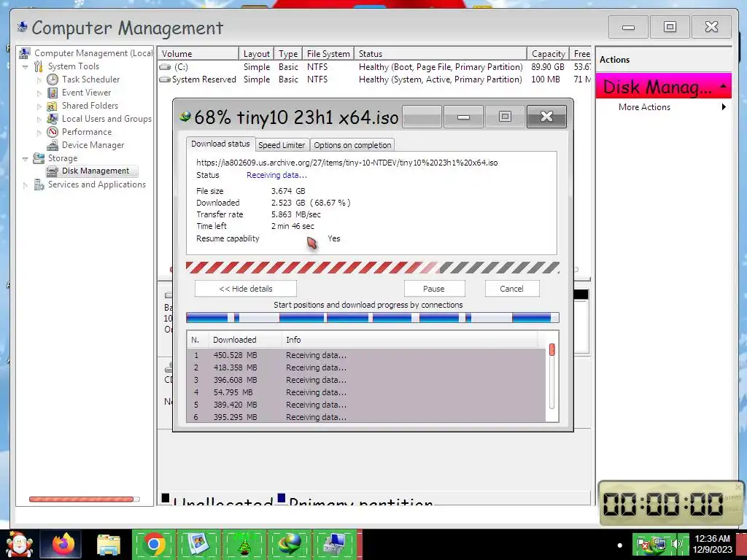Open the Christmas tree taskbar app
Screen dimensions: 747x560
tap(244, 545)
